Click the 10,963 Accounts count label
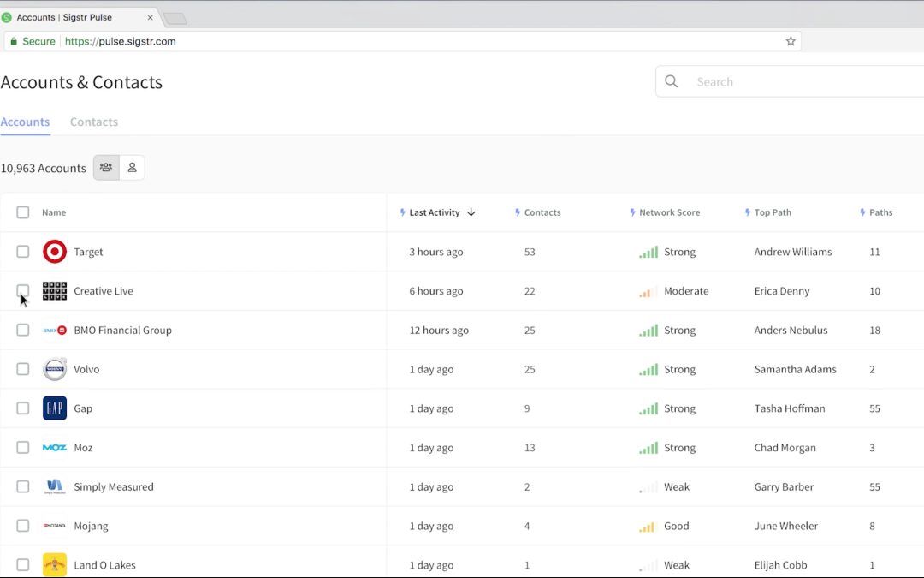The image size is (924, 578). (43, 168)
